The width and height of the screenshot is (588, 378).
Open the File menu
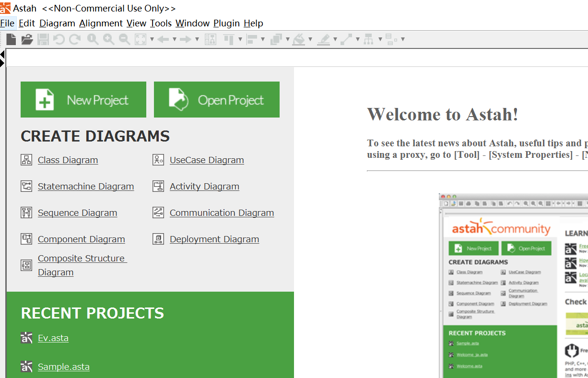click(x=7, y=23)
